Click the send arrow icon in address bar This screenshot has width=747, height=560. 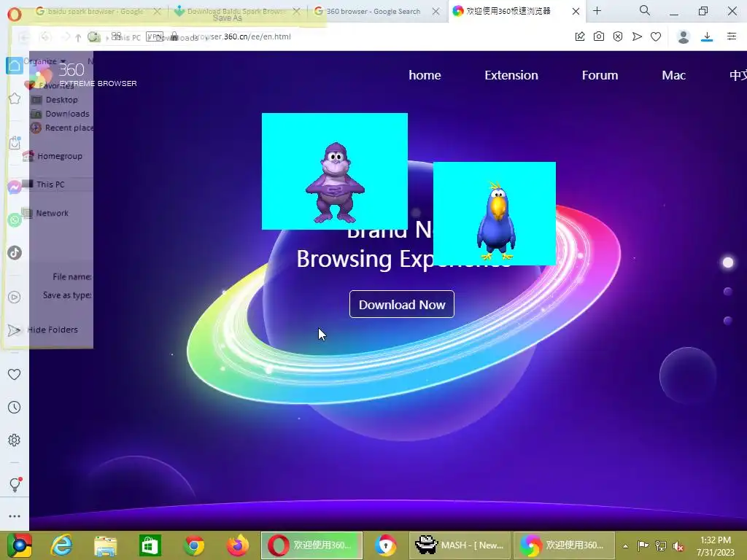coord(637,36)
